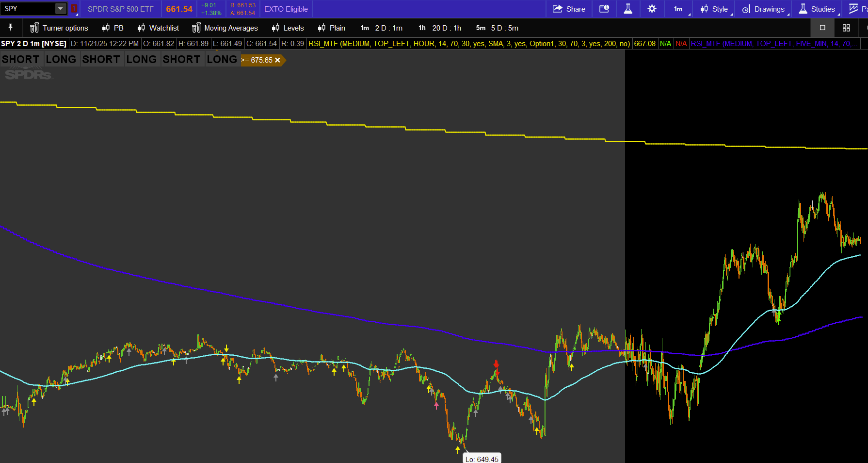
Task: Open chart settings gear icon
Action: coord(652,9)
